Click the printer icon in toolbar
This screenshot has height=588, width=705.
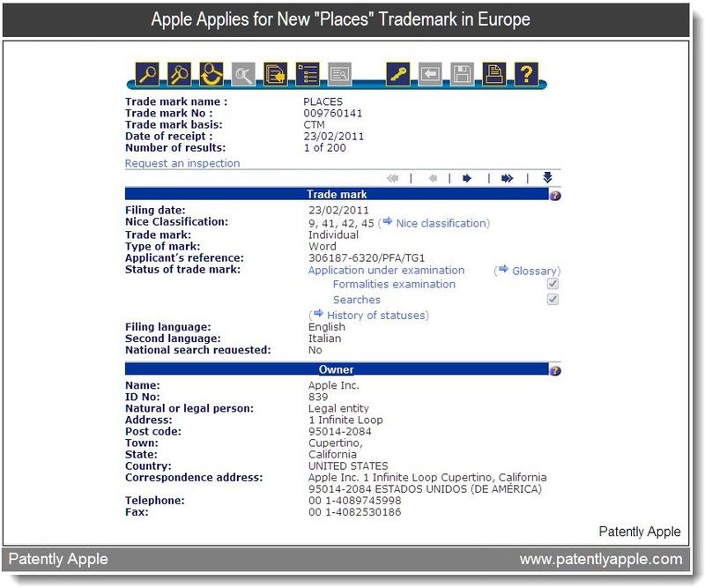click(x=494, y=74)
